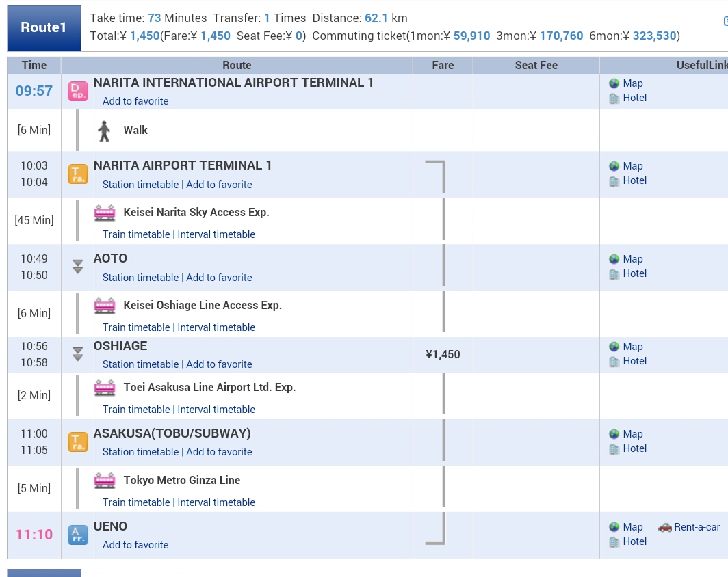728x577 pixels.
Task: Click the globe icon in the Narita International Airport Terminal 1 row
Action: click(614, 83)
